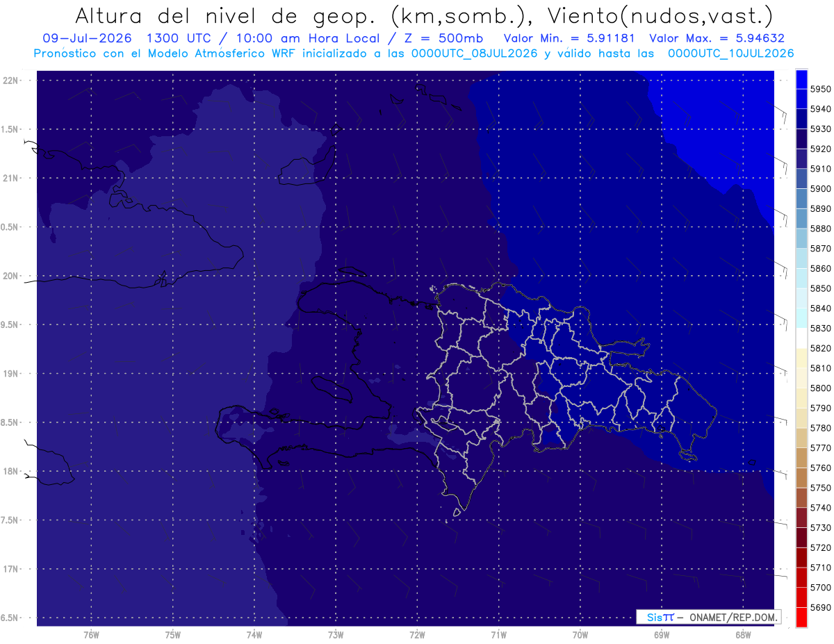The height and width of the screenshot is (644, 834).
Task: Click the '5770' legend value
Action: coord(821,448)
